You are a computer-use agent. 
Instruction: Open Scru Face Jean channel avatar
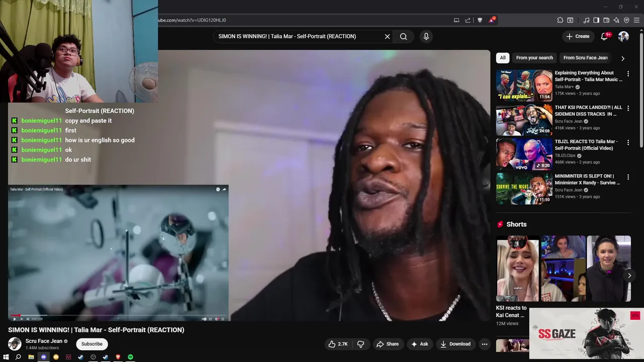(15, 344)
